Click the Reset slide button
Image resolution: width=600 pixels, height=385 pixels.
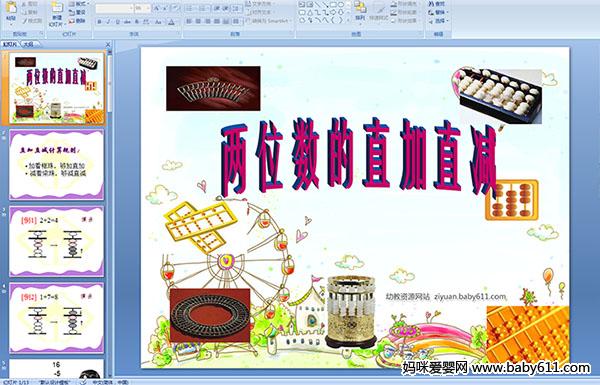pos(78,12)
